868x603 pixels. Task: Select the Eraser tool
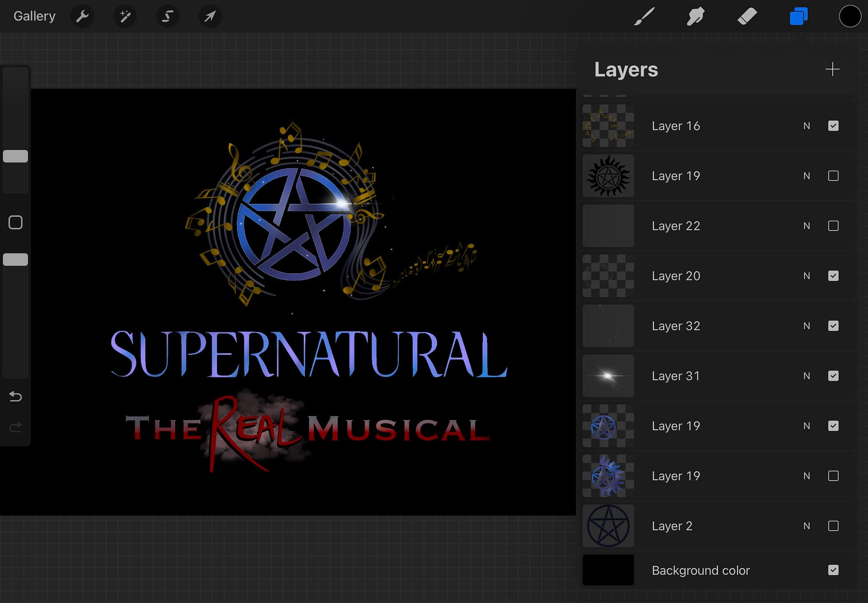[x=747, y=17]
